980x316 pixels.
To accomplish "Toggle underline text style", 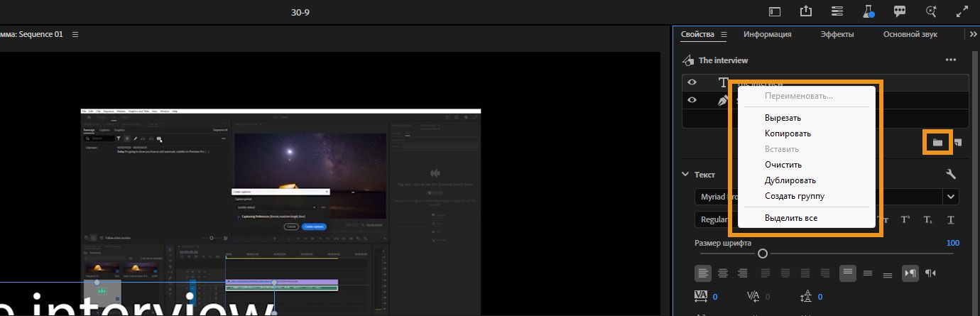I will pos(950,219).
